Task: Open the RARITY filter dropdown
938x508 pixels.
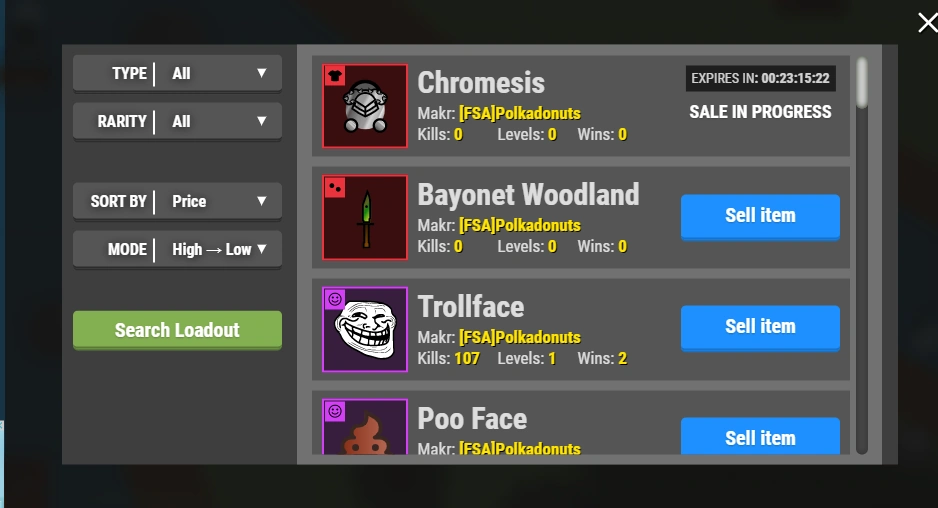Action: click(177, 121)
